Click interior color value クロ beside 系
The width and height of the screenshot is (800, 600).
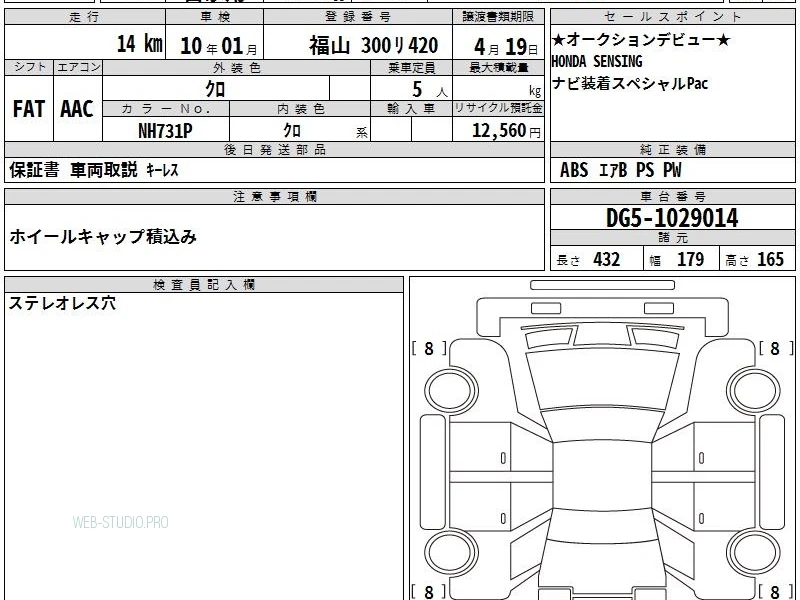coord(292,131)
